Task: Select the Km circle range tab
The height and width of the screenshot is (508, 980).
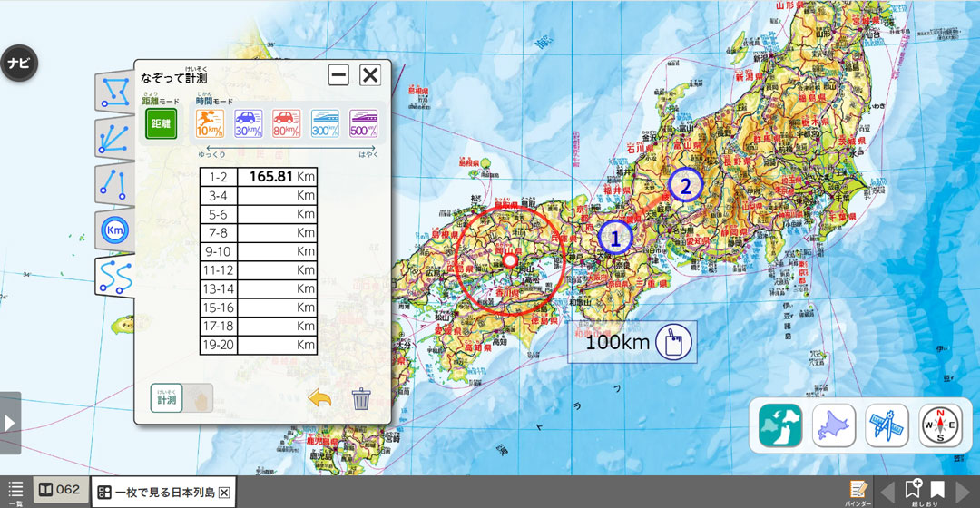Action: point(115,230)
